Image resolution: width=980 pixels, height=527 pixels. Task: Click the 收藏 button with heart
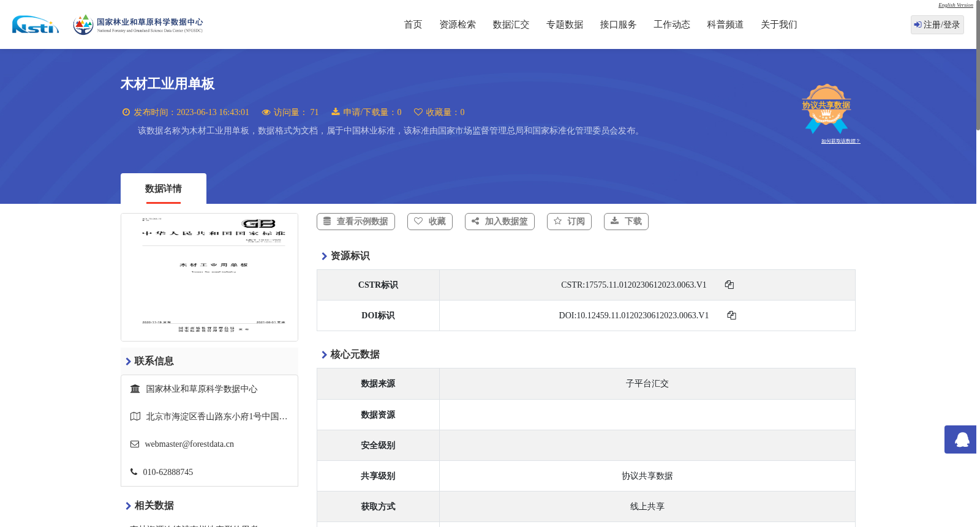click(430, 222)
